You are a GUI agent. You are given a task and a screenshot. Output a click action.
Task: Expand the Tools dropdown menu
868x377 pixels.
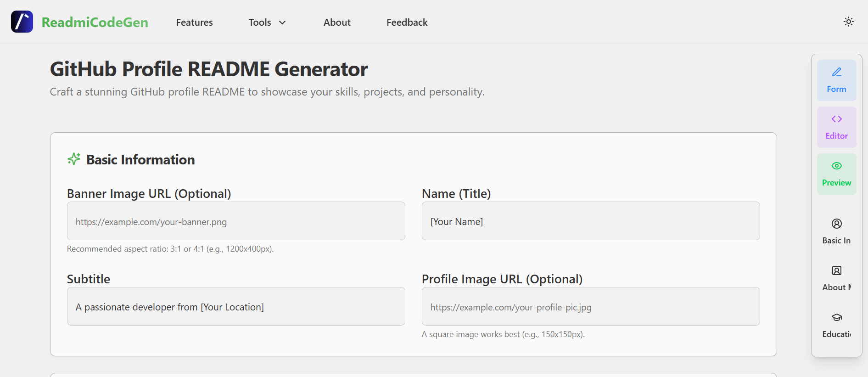[x=267, y=22]
